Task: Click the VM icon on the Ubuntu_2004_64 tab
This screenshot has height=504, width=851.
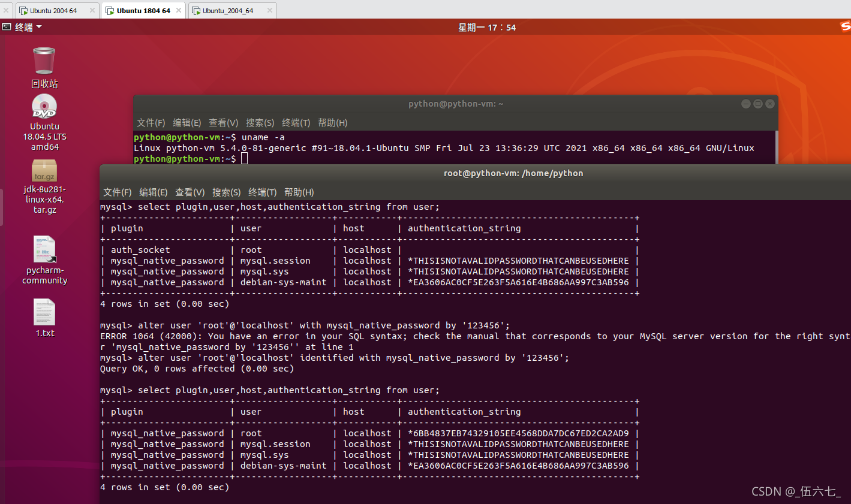Action: point(196,11)
